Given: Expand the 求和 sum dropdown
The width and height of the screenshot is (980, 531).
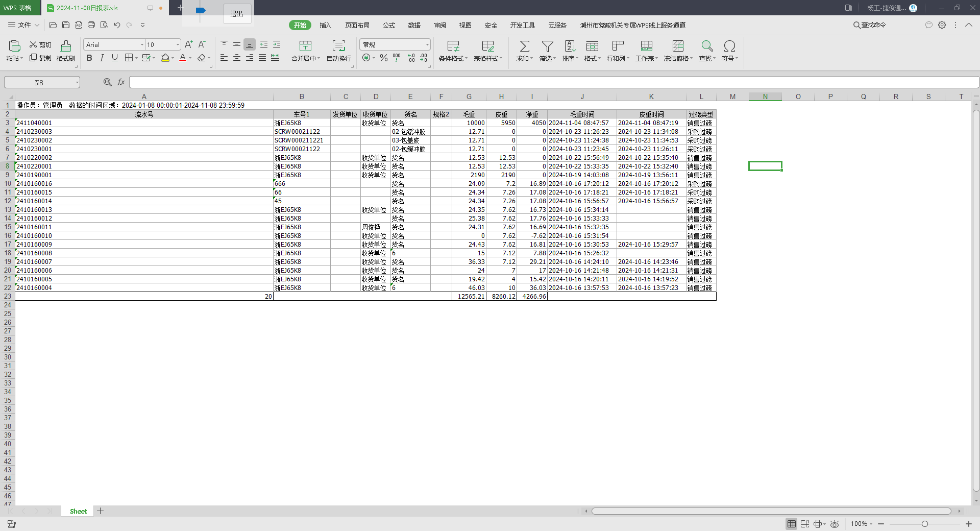Looking at the screenshot, I should (532, 59).
